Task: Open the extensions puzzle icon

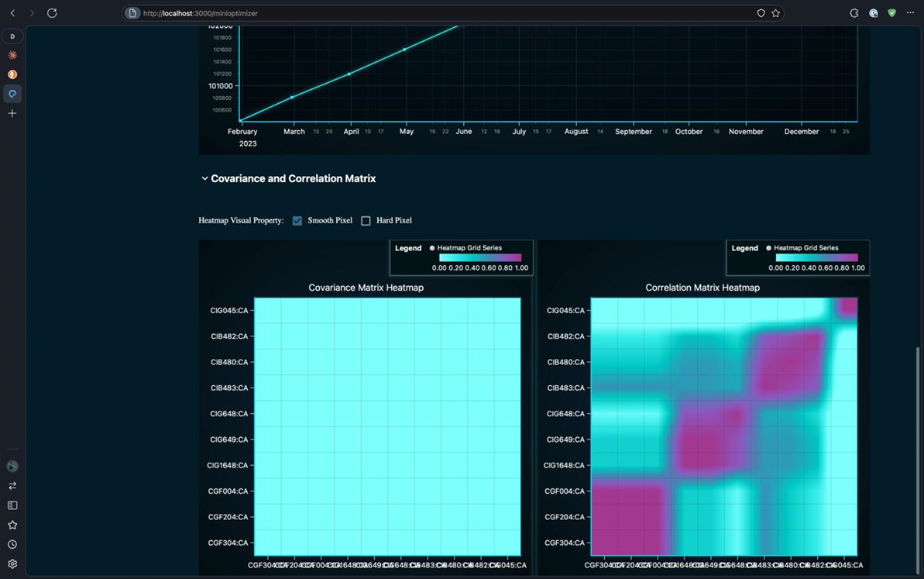Action: (x=854, y=13)
